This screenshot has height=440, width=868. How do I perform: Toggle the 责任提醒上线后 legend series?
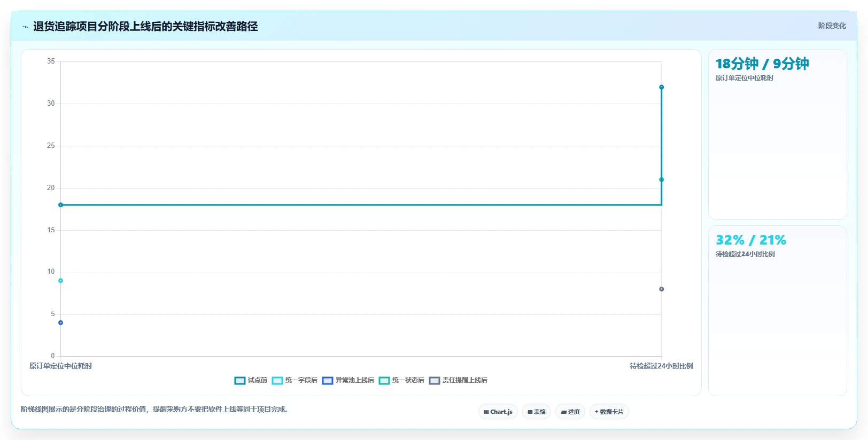(458, 380)
